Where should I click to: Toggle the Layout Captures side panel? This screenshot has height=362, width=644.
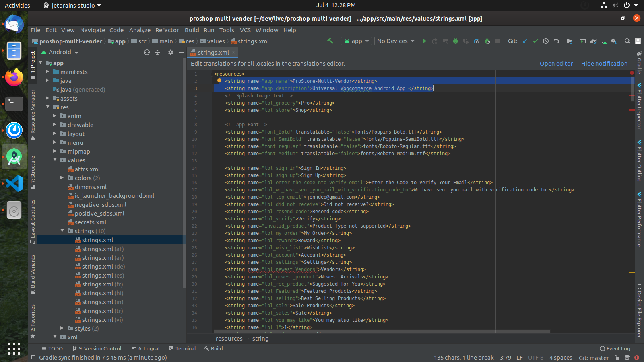tap(33, 222)
